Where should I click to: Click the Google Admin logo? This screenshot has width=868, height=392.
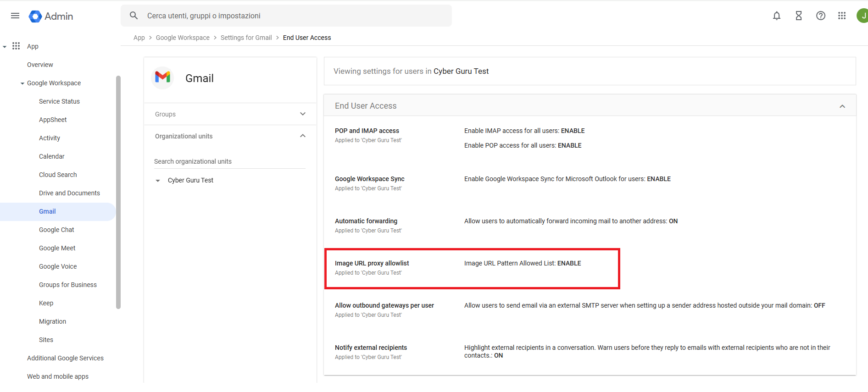tap(51, 17)
